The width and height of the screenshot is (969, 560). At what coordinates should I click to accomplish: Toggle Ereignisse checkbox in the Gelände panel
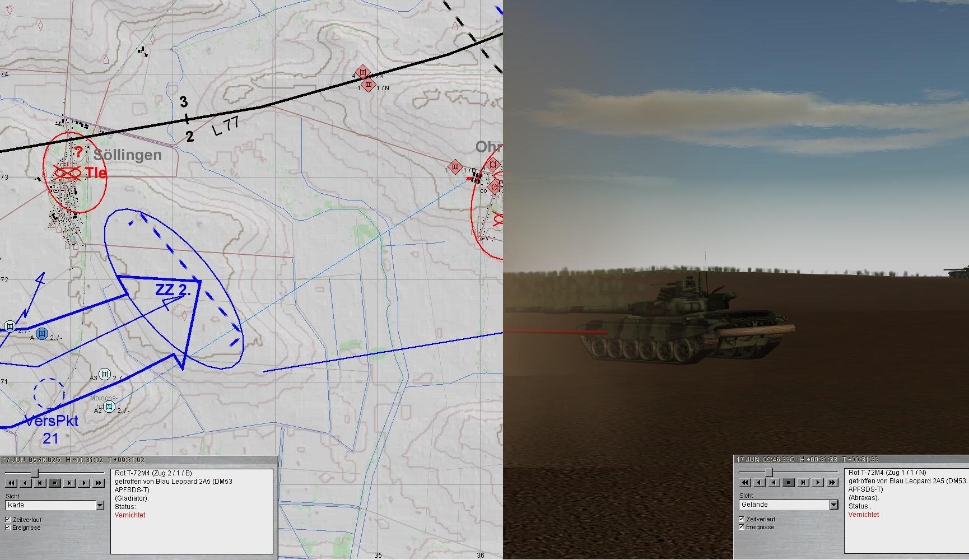742,527
